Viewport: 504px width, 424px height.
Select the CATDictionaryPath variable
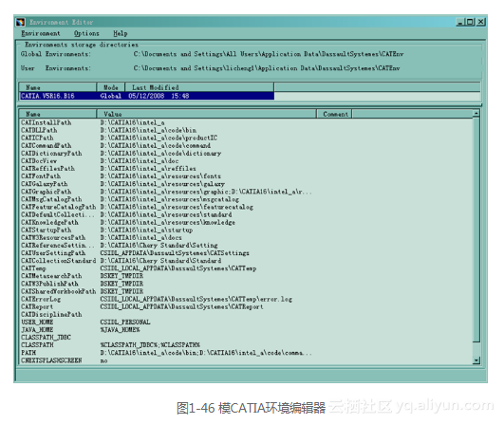[51, 154]
